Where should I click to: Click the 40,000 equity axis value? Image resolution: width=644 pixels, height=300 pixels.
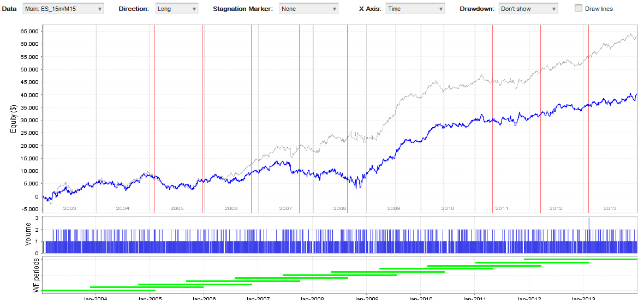click(x=29, y=95)
